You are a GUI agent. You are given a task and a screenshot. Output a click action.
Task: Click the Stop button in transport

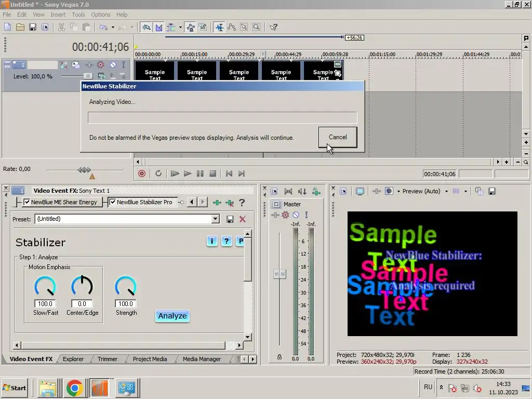(212, 174)
